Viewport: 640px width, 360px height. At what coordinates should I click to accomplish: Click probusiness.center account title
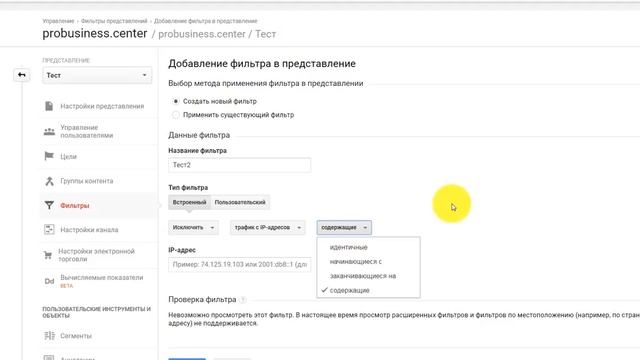coord(95,33)
